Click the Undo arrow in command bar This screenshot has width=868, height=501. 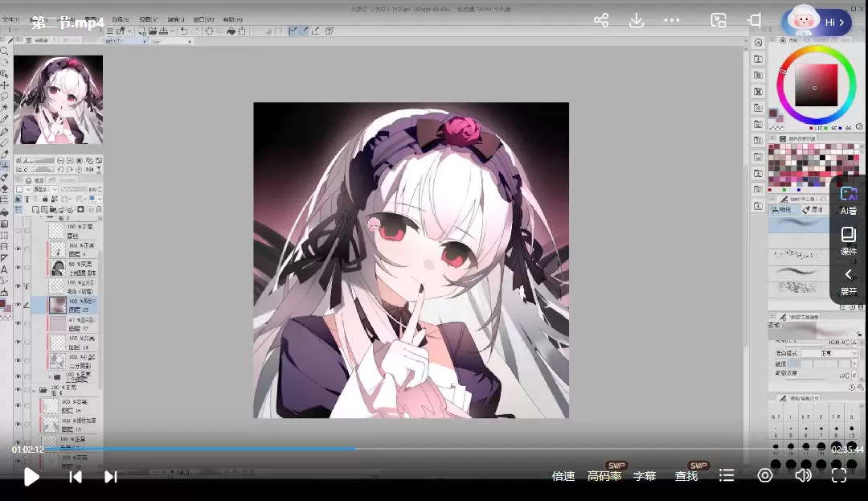(184, 31)
